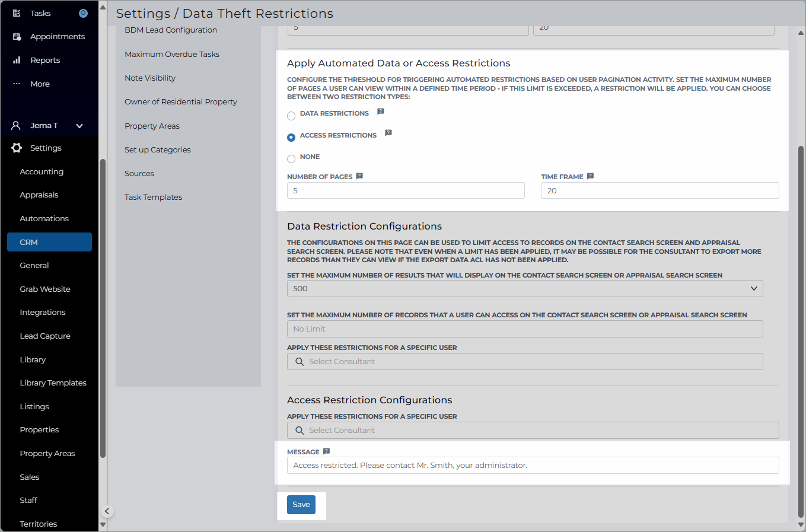Open help icon next to Number of Pages

pos(359,176)
